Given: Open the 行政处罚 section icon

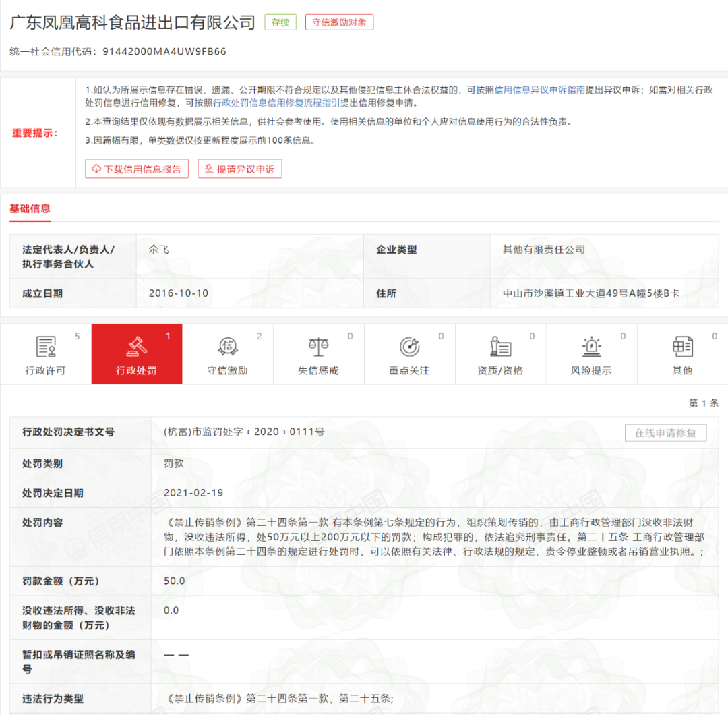Looking at the screenshot, I should [x=136, y=346].
